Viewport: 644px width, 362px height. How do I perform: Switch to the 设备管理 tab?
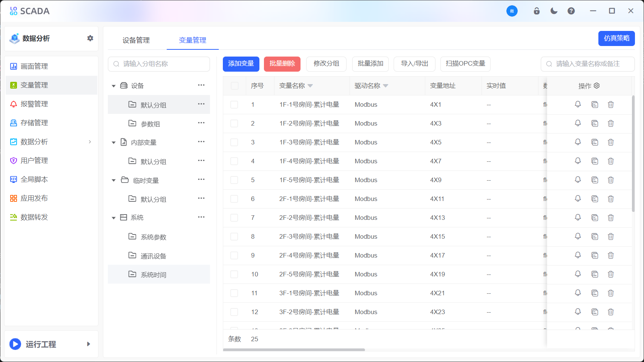pyautogui.click(x=136, y=40)
